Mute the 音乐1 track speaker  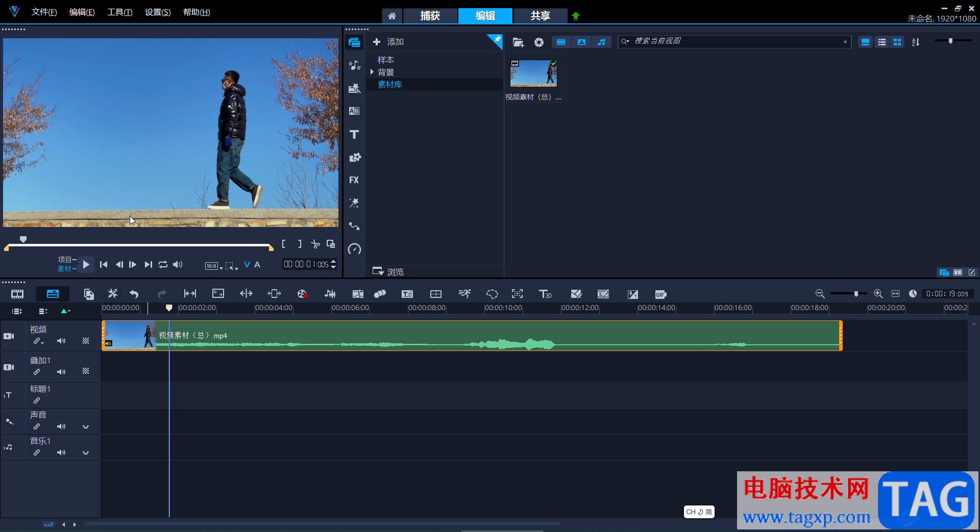[61, 452]
